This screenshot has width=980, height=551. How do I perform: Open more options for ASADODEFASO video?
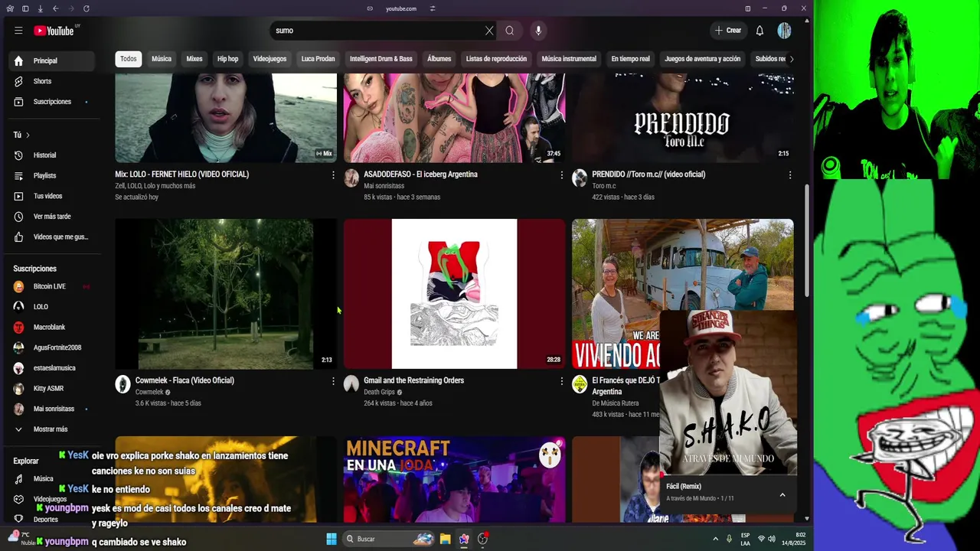click(x=561, y=175)
